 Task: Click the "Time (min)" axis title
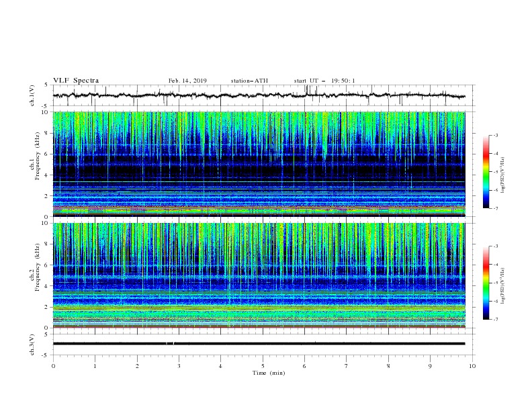click(x=269, y=373)
